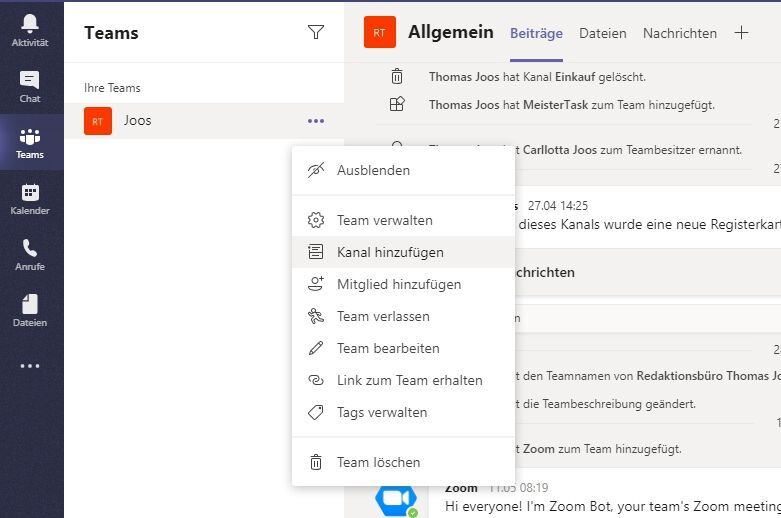Click the Zoom zum Team hinzugefügt message
Screen dimensions: 781x518
point(598,449)
